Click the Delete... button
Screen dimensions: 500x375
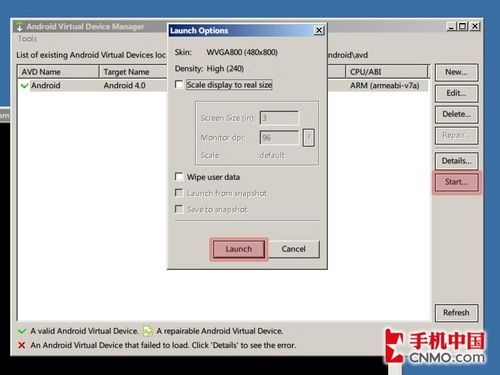coord(456,114)
